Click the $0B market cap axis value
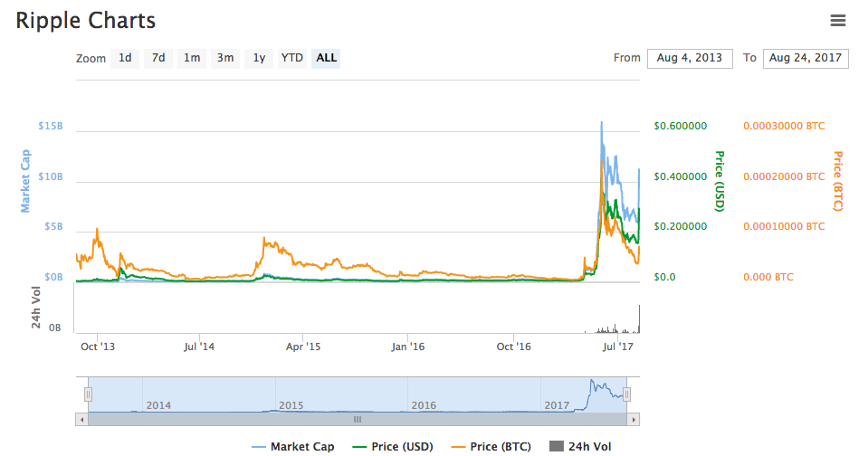The width and height of the screenshot is (868, 456). pyautogui.click(x=53, y=277)
